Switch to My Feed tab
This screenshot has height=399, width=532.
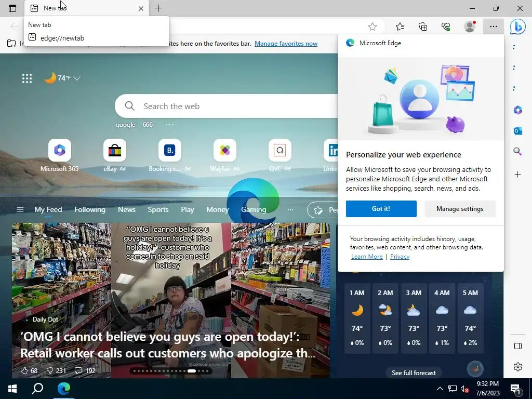tap(48, 209)
